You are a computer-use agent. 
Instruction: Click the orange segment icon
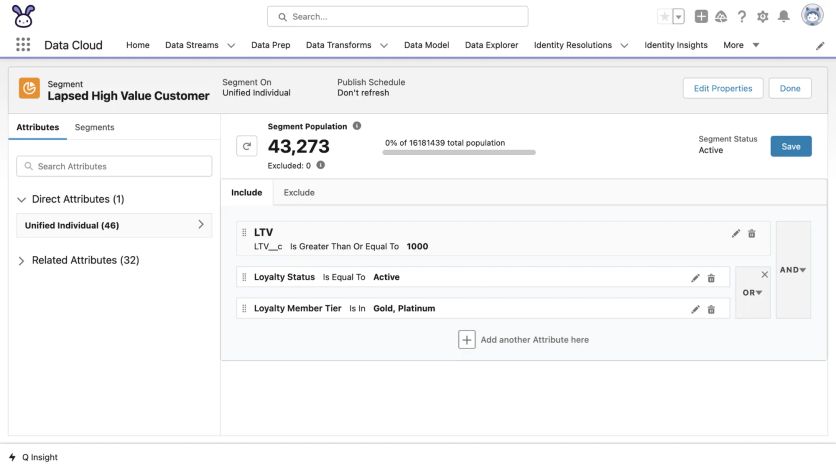(29, 88)
